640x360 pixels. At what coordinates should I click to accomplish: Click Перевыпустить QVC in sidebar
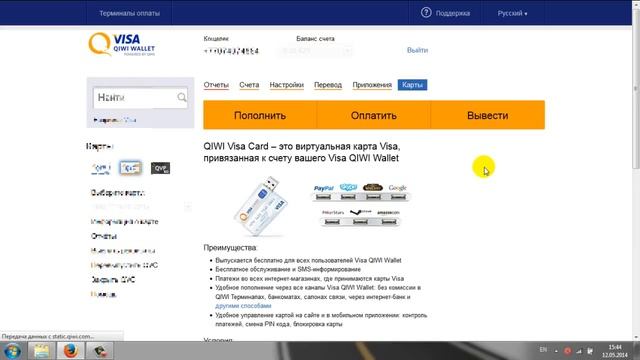pyautogui.click(x=124, y=265)
